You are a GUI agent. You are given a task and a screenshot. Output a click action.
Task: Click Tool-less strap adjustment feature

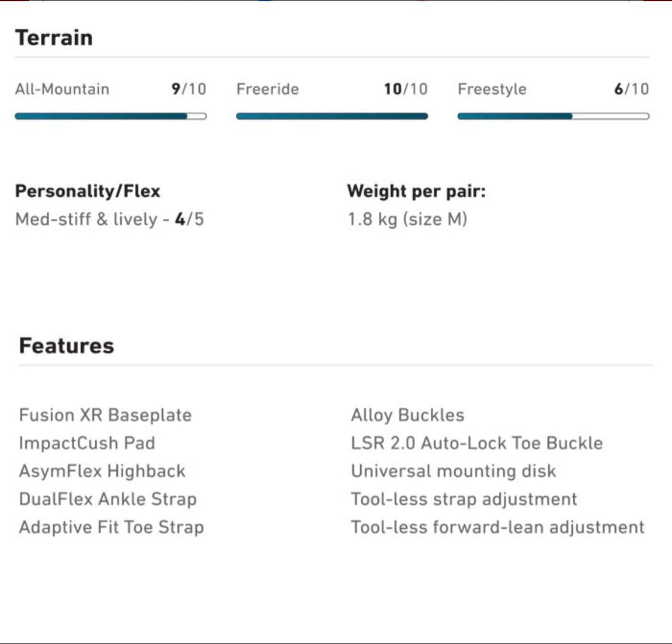(464, 499)
